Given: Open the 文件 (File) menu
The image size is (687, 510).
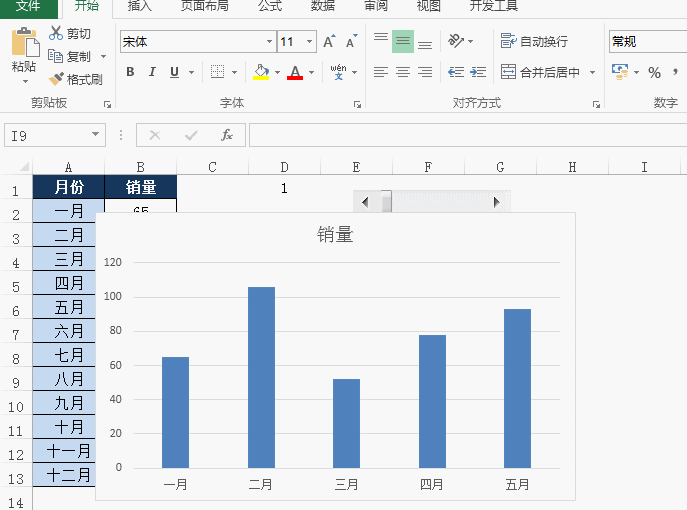Looking at the screenshot, I should 28,6.
